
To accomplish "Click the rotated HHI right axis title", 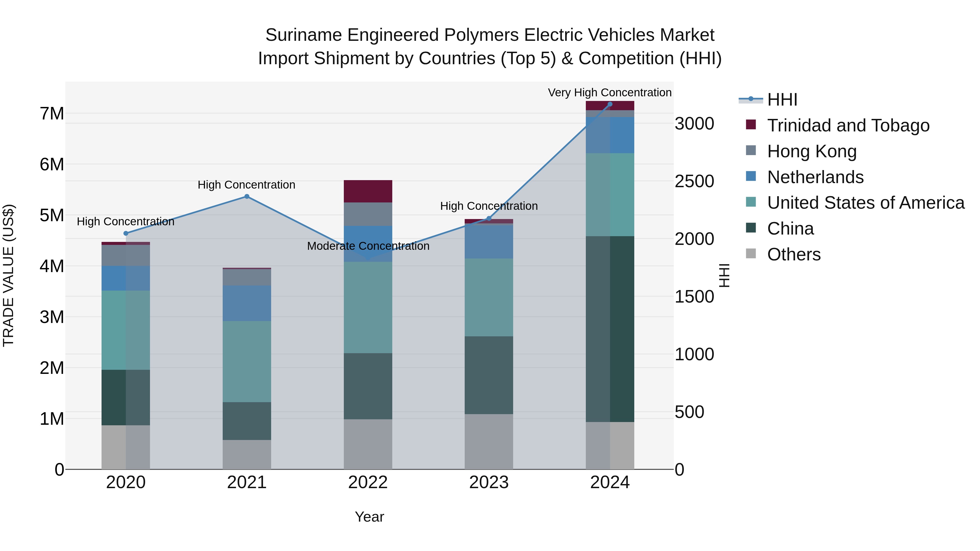I will (x=724, y=275).
